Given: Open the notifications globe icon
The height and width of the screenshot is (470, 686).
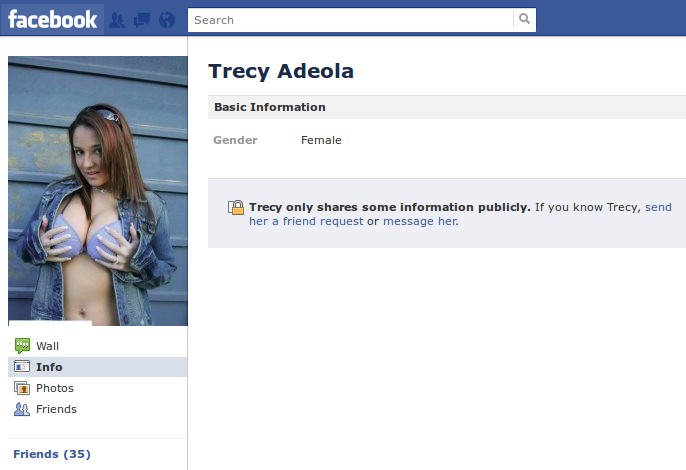Looking at the screenshot, I should pos(167,20).
